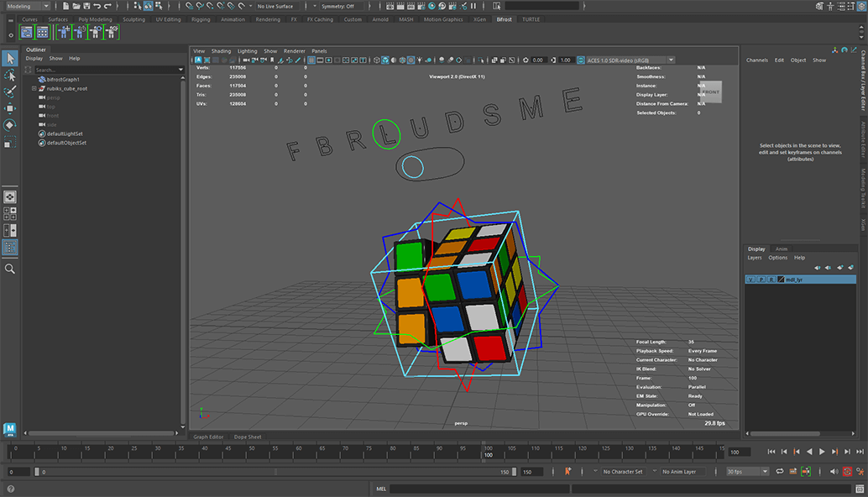Open the Symmetry options dropdown arrow
The height and width of the screenshot is (497, 868).
click(315, 6)
